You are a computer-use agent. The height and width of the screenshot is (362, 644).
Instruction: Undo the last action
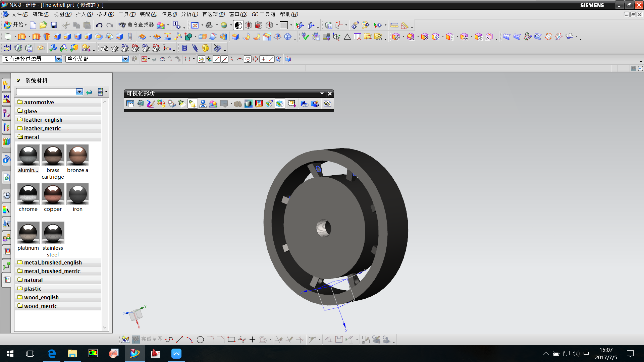click(x=99, y=25)
